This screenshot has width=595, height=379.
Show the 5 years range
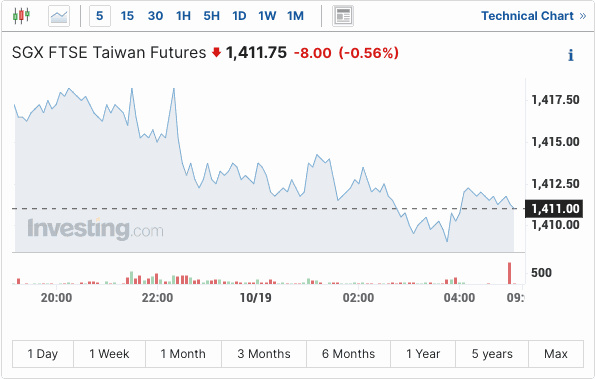point(492,354)
